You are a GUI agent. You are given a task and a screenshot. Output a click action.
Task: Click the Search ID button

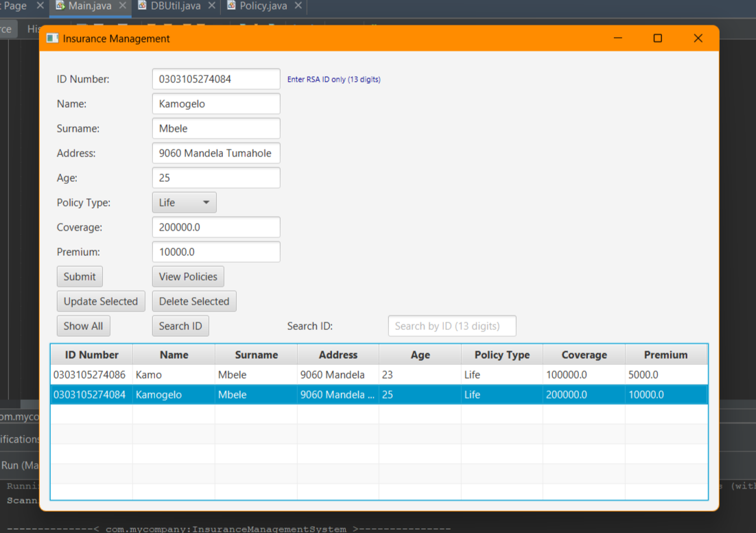pyautogui.click(x=180, y=326)
